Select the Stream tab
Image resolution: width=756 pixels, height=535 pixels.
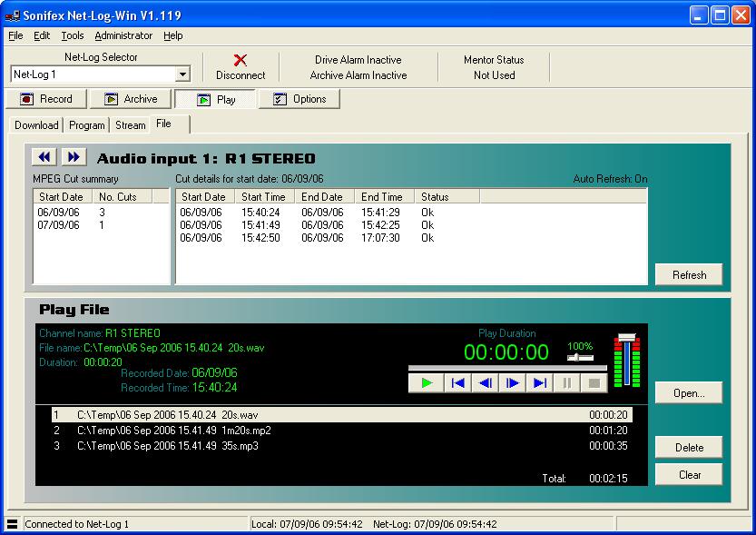(130, 125)
